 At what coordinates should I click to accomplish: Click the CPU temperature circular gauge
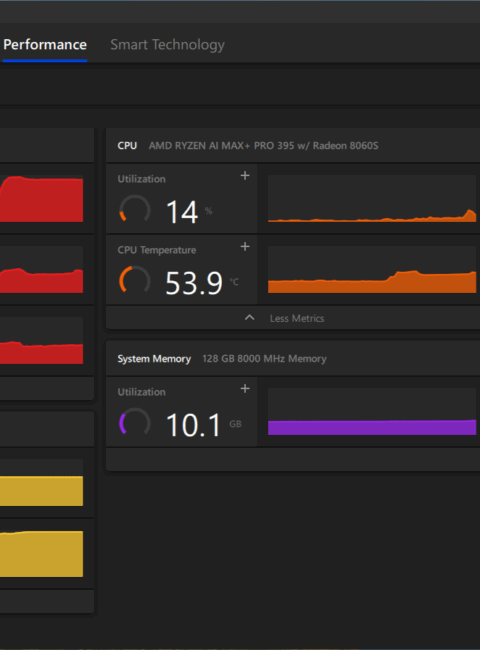(135, 281)
